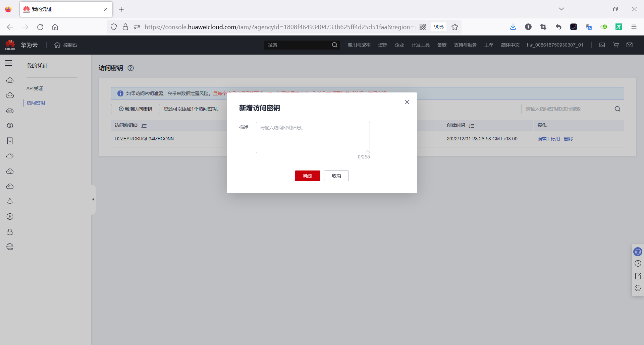Click 删除 for the access key row
The height and width of the screenshot is (345, 644).
coord(569,139)
